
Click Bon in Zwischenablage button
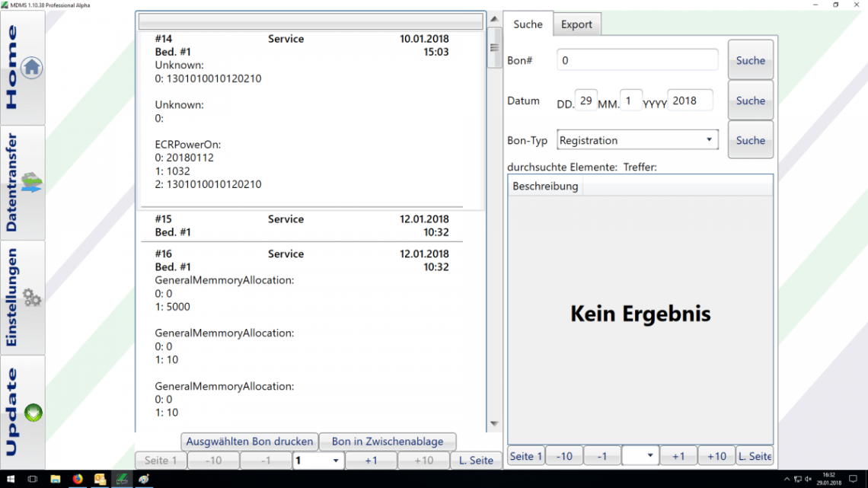(x=388, y=442)
